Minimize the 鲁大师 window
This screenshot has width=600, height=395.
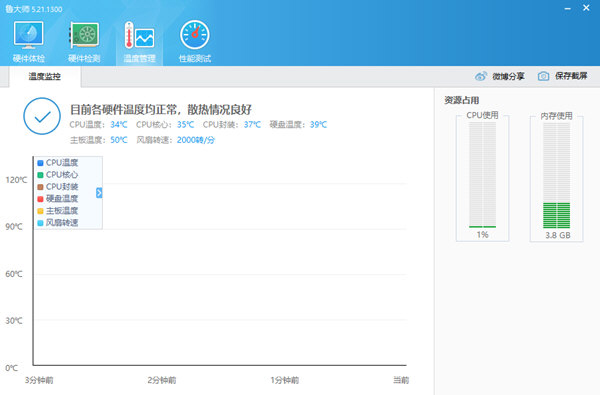568,8
